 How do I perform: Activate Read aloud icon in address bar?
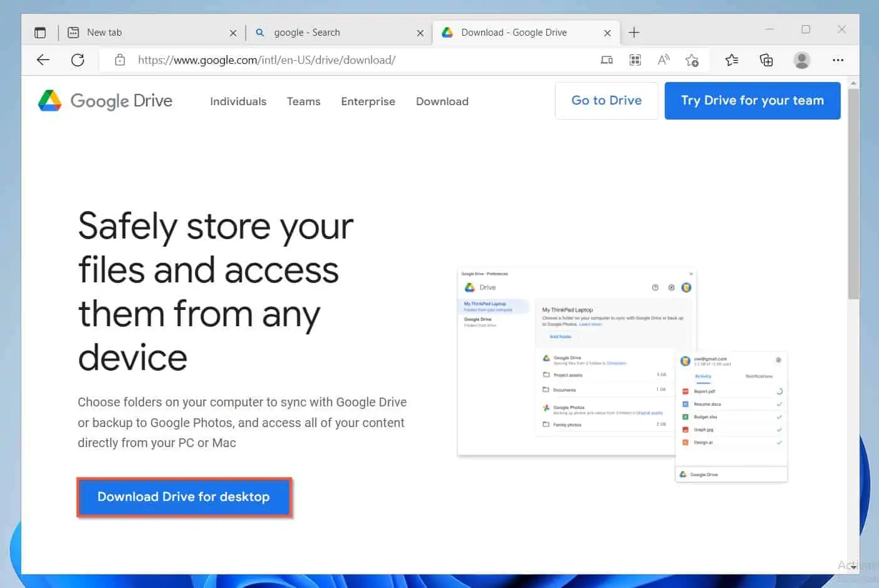(x=663, y=60)
